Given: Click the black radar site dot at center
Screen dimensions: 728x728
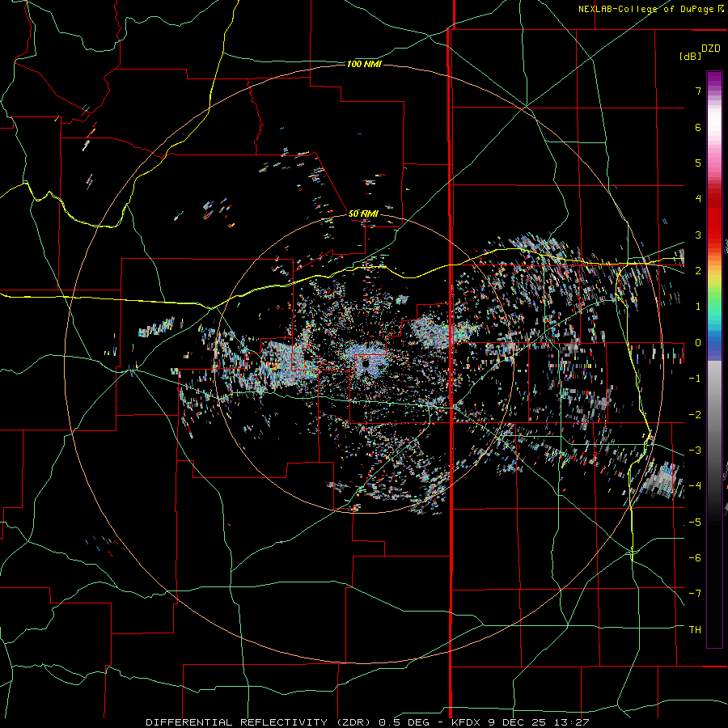Looking at the screenshot, I should (366, 363).
